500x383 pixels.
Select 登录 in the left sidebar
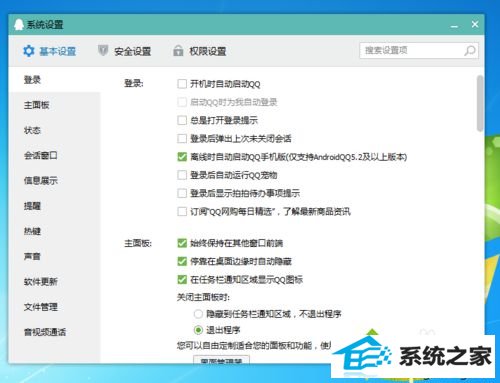pos(55,80)
